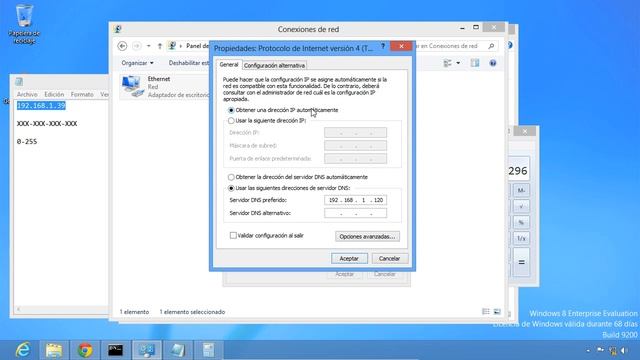Click the Notepad title bar icon
Viewport: 640px width, 360px height.
click(19, 82)
